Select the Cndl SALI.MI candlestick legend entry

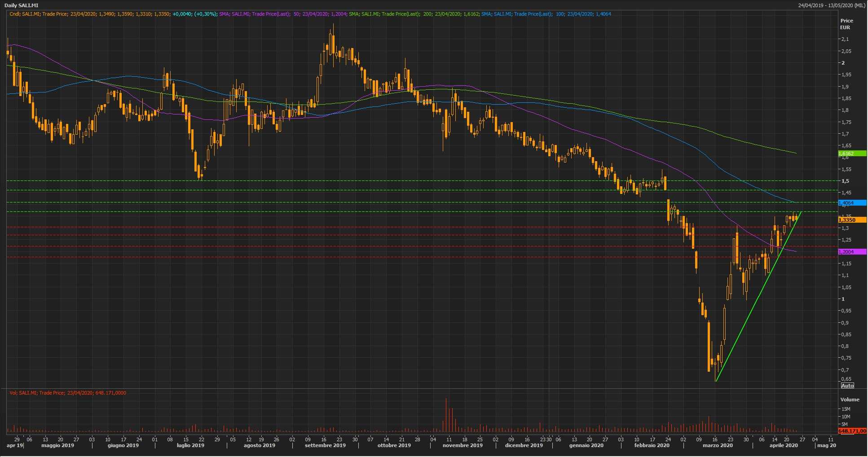point(90,14)
